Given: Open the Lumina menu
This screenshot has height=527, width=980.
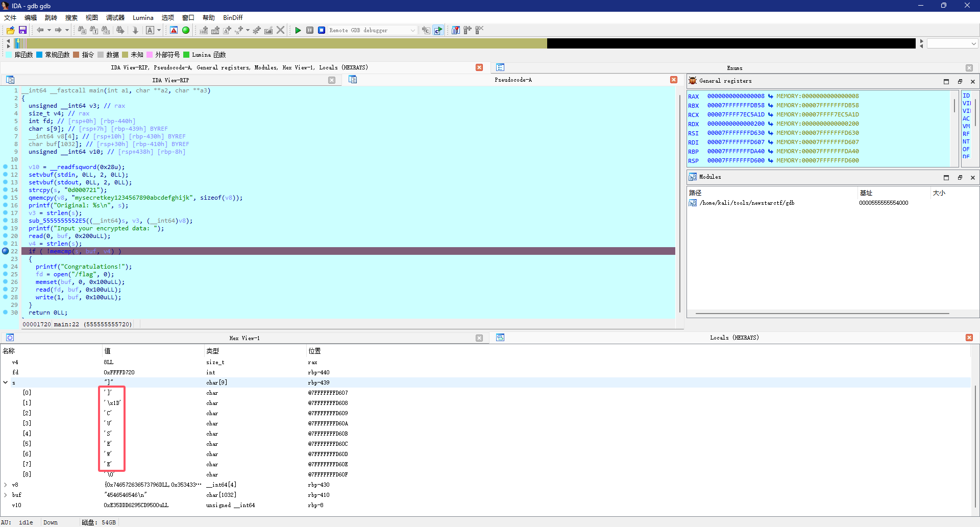Looking at the screenshot, I should [143, 17].
